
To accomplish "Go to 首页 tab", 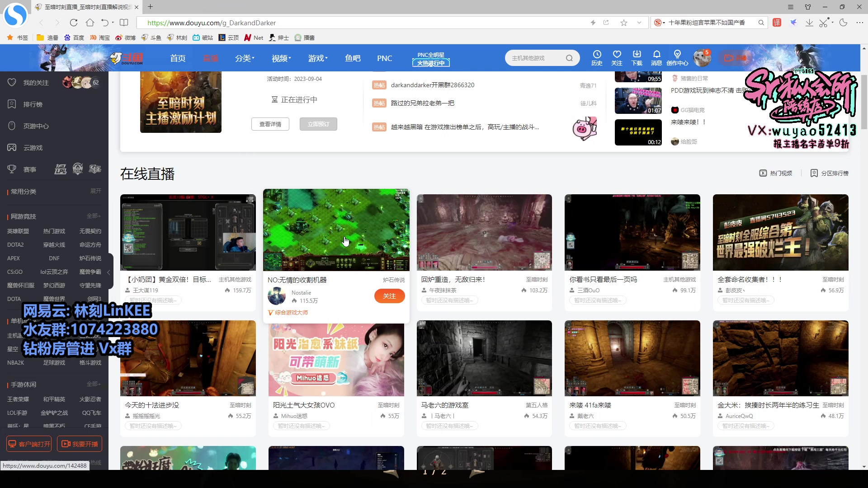I will [178, 58].
